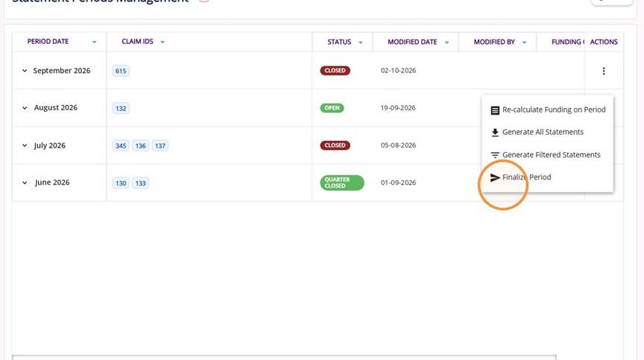Choose Generate Filtered Statements menu entry
The image size is (644, 360).
[x=548, y=155]
